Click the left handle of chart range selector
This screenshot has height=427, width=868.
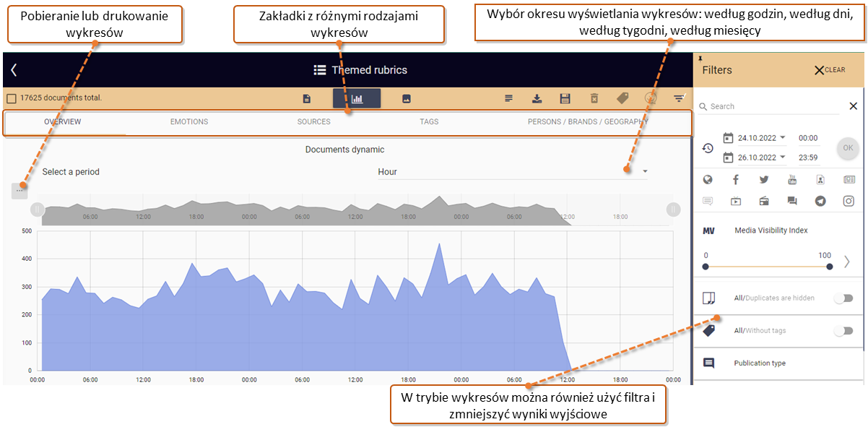(x=38, y=210)
